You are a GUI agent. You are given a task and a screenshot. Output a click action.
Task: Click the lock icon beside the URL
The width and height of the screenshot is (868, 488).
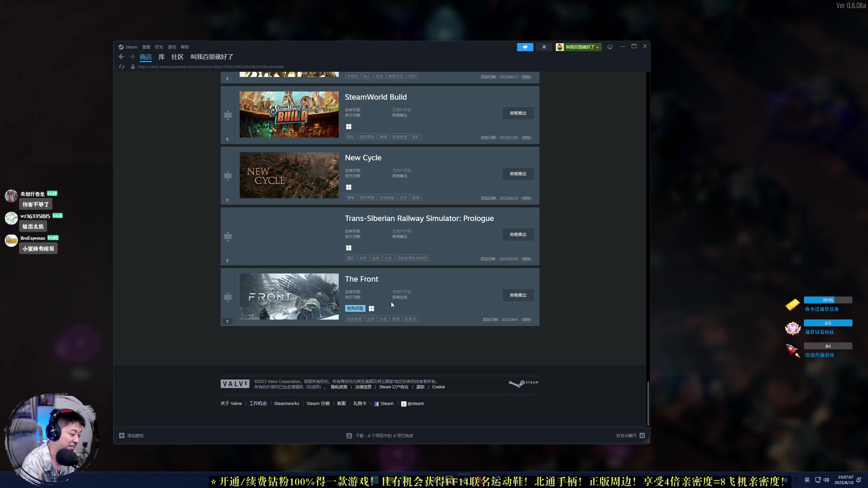point(133,67)
